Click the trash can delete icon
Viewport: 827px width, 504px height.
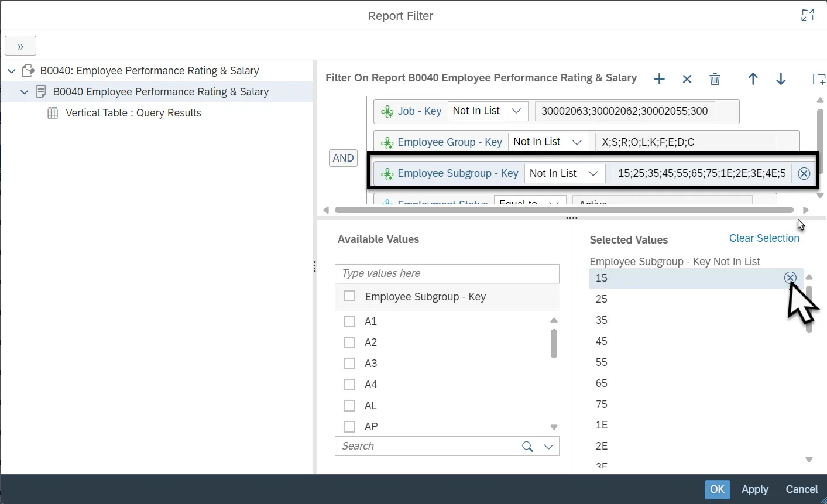(715, 79)
